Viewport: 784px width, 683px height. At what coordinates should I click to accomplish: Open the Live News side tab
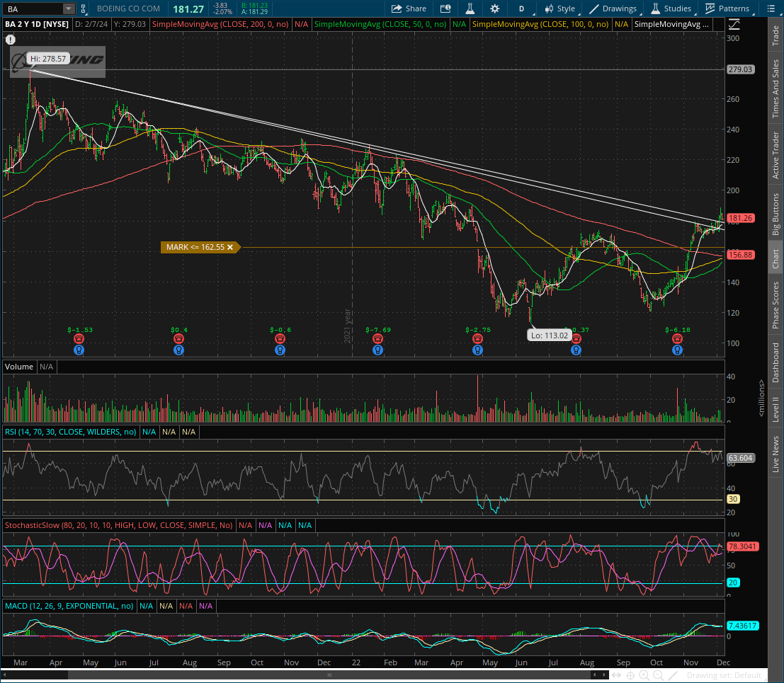pos(776,454)
